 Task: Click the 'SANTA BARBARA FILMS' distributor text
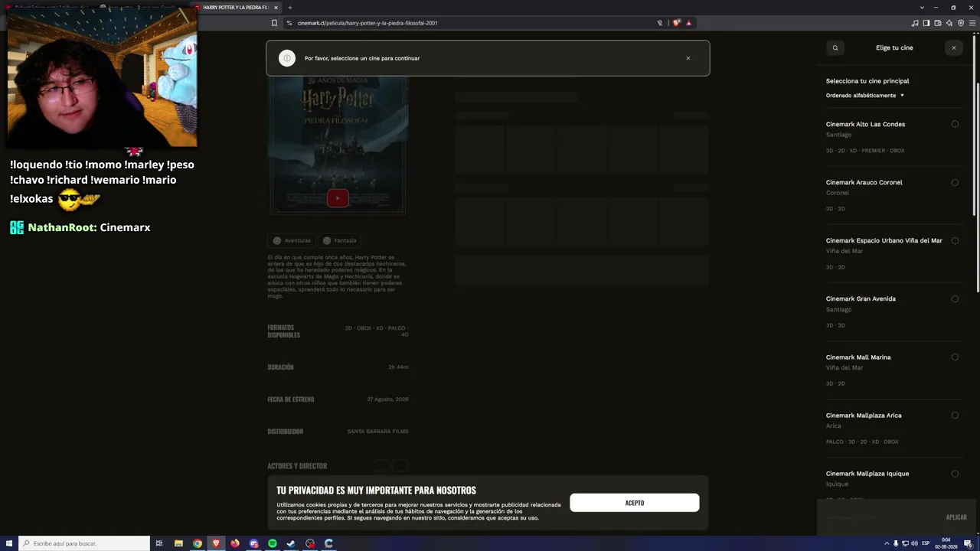point(377,432)
